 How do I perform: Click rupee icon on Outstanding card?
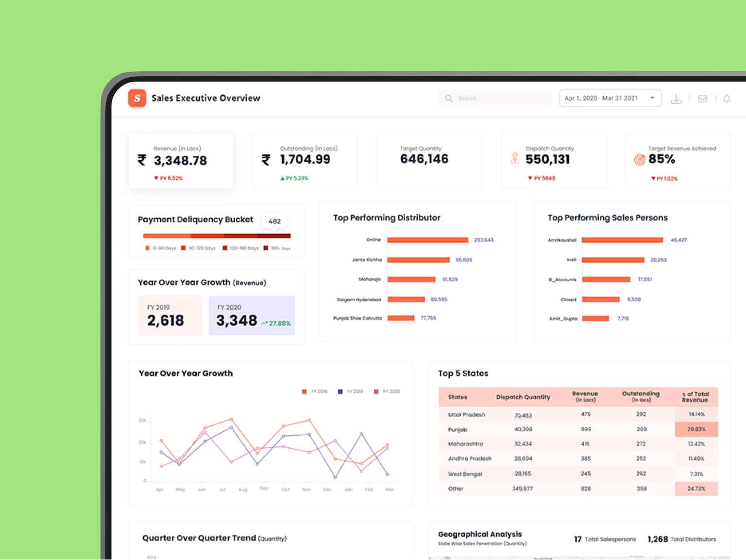pos(266,160)
